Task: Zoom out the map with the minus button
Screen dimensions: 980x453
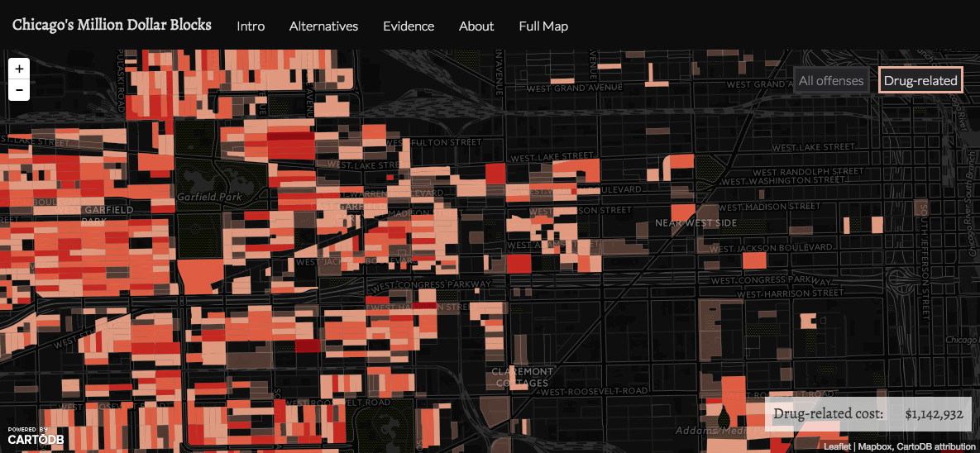Action: (x=19, y=90)
